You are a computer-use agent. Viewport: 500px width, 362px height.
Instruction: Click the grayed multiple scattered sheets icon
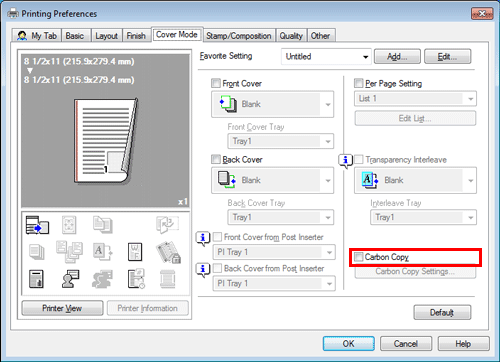69,252
